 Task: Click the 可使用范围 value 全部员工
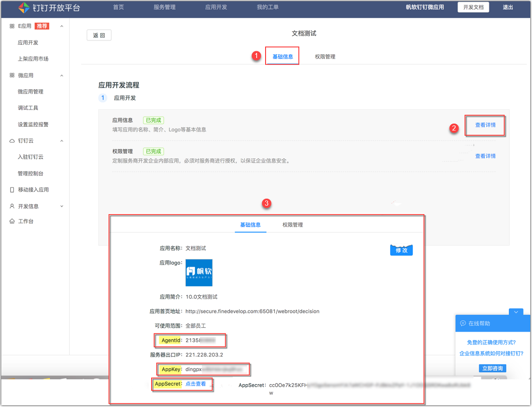[x=196, y=326]
